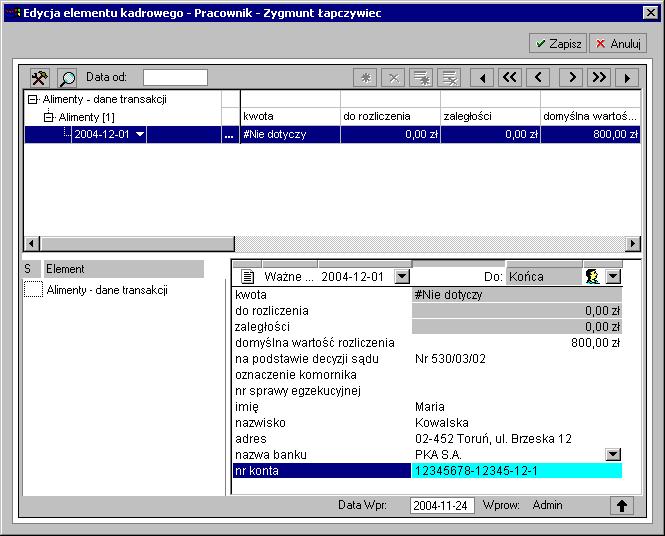Image resolution: width=665 pixels, height=536 pixels.
Task: Select the 800,00 zł cell in the grid row
Action: 590,134
